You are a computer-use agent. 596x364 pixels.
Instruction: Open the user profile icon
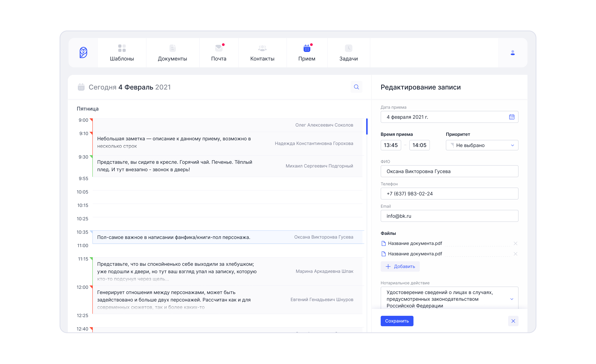pyautogui.click(x=512, y=53)
